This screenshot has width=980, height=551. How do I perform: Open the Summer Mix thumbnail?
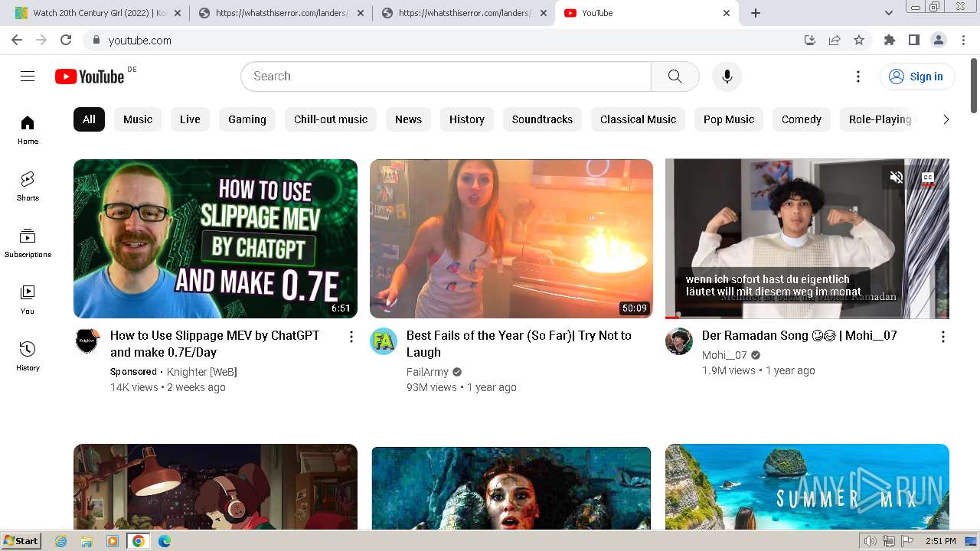point(807,487)
